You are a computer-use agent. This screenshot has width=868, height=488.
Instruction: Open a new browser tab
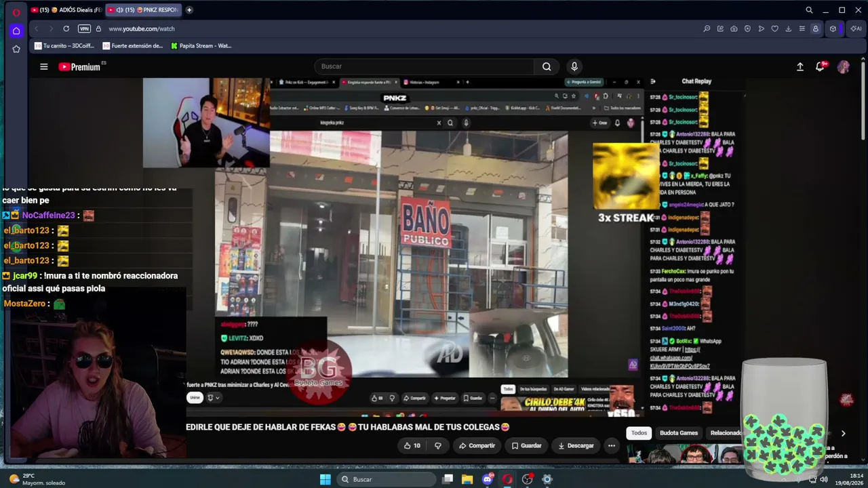(x=189, y=10)
